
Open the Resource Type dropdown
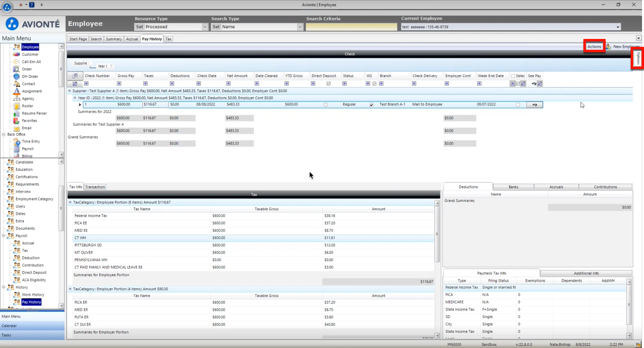205,27
